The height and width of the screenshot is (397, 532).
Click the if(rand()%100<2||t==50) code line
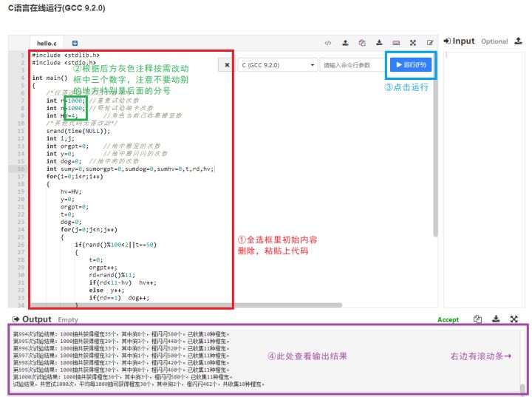click(116, 245)
